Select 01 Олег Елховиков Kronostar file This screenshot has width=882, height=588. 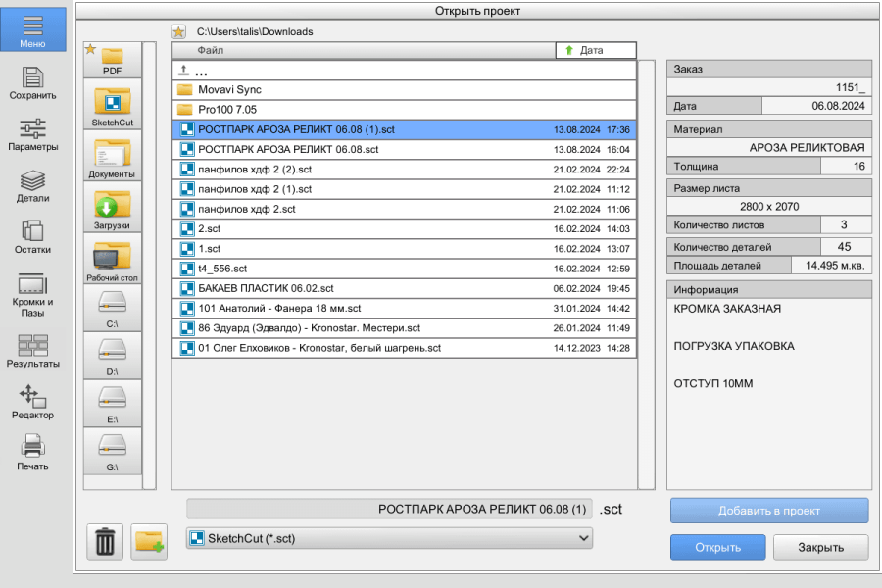405,348
